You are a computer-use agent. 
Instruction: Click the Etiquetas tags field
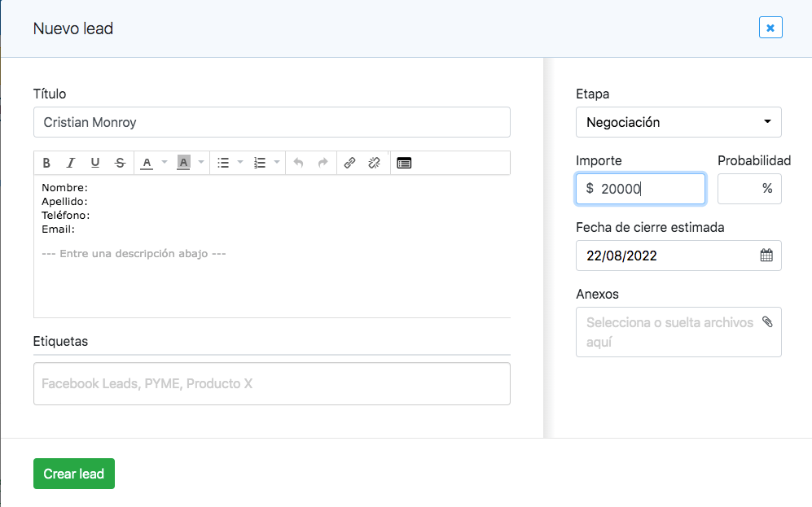pyautogui.click(x=271, y=383)
